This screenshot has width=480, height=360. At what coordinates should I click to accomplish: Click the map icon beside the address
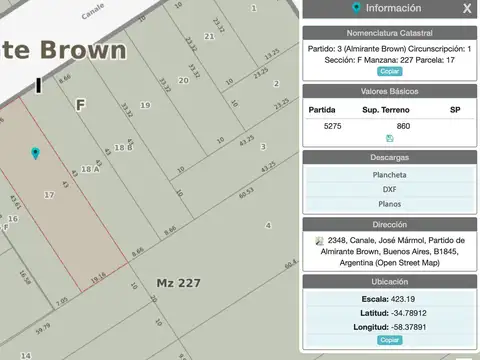coord(319,241)
